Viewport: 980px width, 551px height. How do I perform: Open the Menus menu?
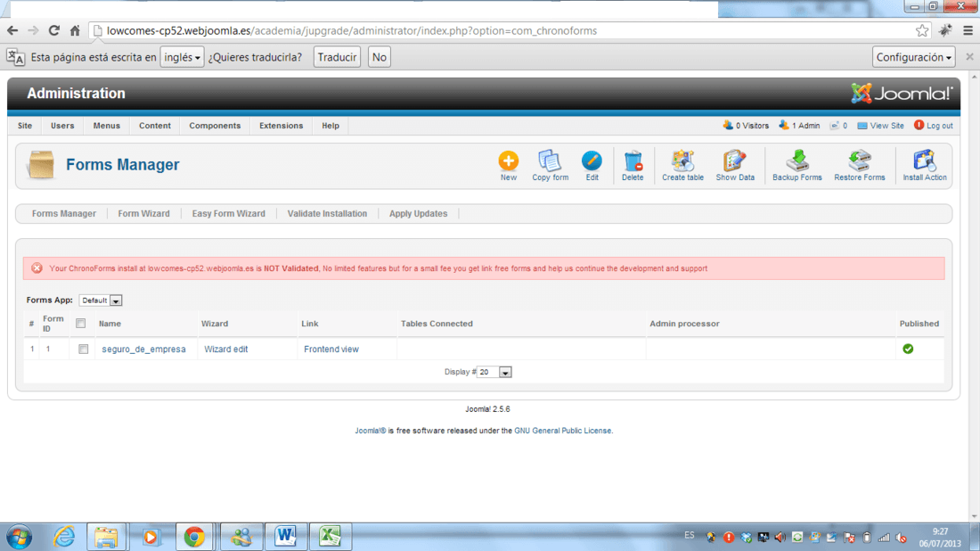point(107,126)
